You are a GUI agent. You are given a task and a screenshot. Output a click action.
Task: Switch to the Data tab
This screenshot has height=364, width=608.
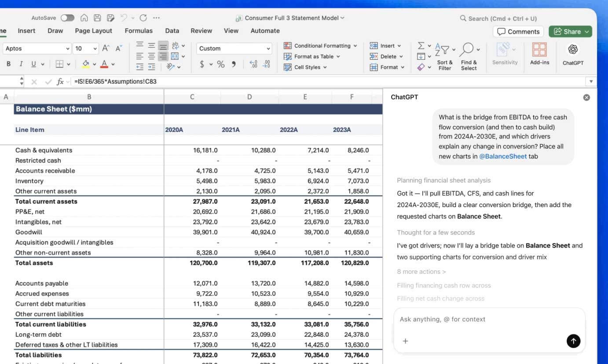pyautogui.click(x=172, y=31)
